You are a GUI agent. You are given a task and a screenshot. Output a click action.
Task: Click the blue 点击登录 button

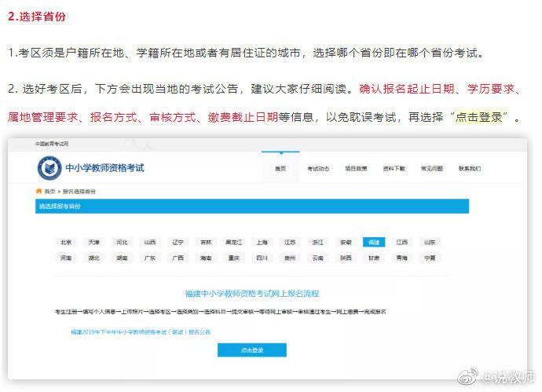coord(252,350)
